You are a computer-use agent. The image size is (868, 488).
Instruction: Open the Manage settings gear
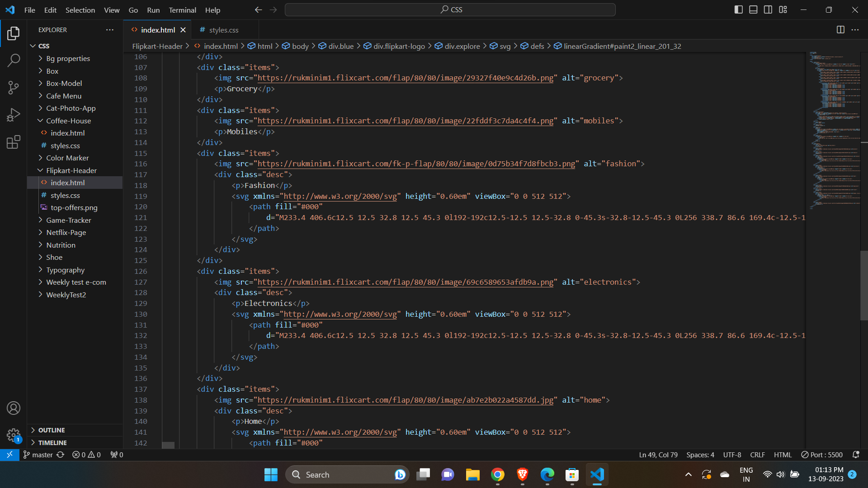14,435
